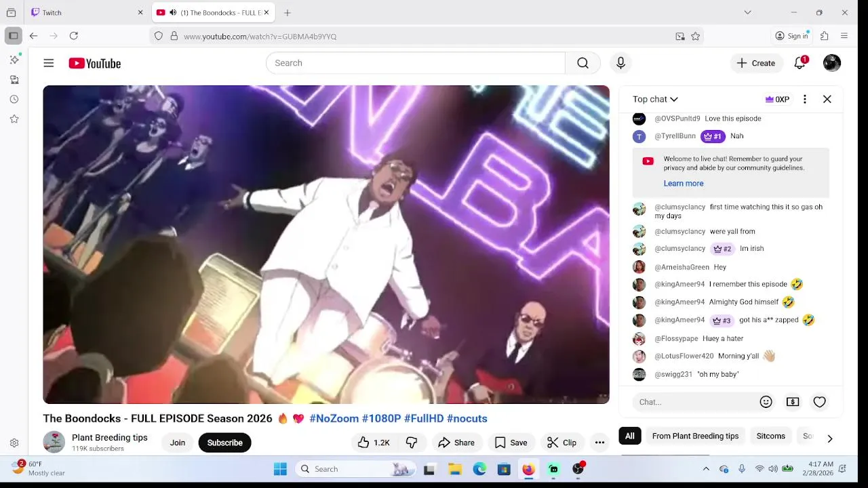868x488 pixels.
Task: Like the video with thumbs up
Action: 374,443
